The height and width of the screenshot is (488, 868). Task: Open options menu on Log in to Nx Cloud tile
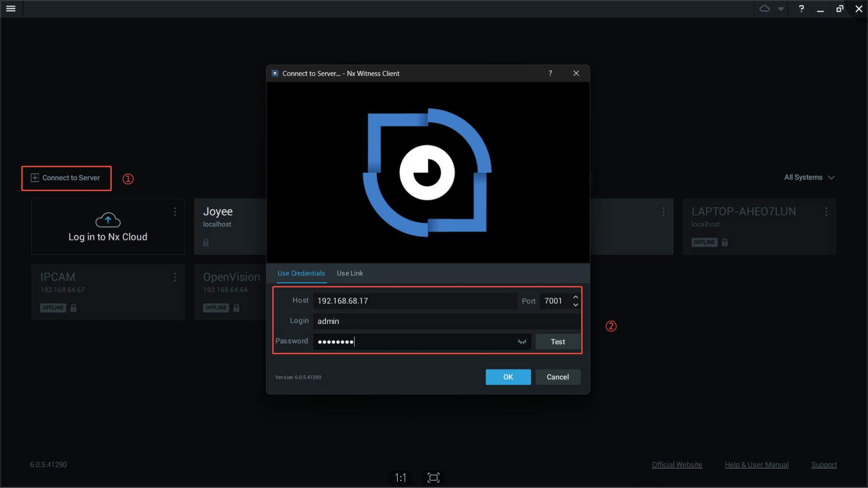point(175,212)
